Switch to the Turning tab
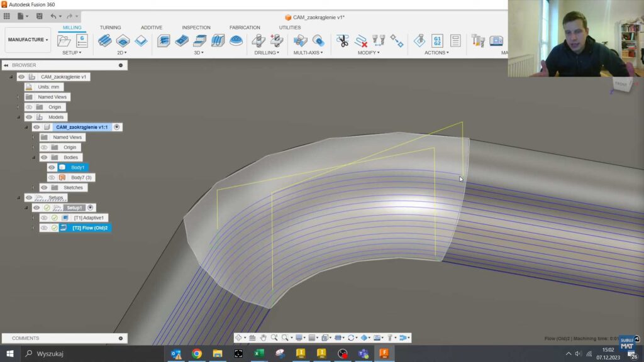Viewport: 644px width, 362px height. point(111,27)
